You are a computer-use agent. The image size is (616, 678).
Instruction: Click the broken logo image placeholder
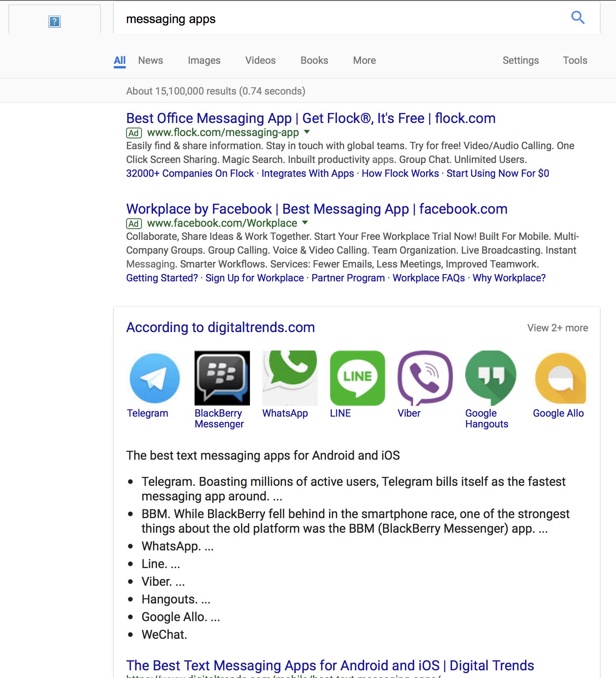pyautogui.click(x=55, y=22)
